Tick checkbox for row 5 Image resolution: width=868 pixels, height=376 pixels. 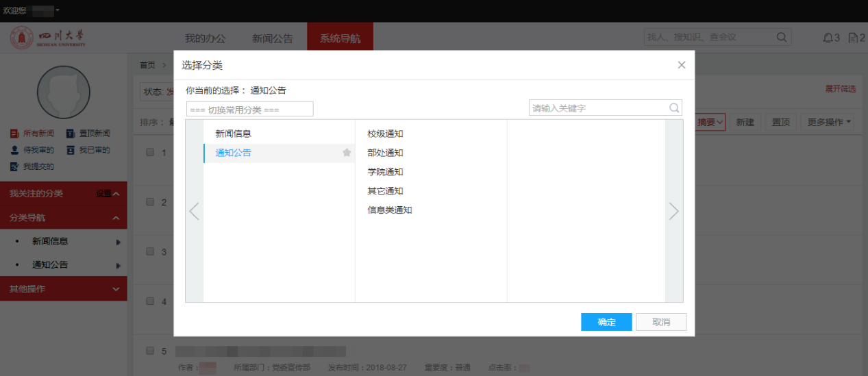(150, 351)
